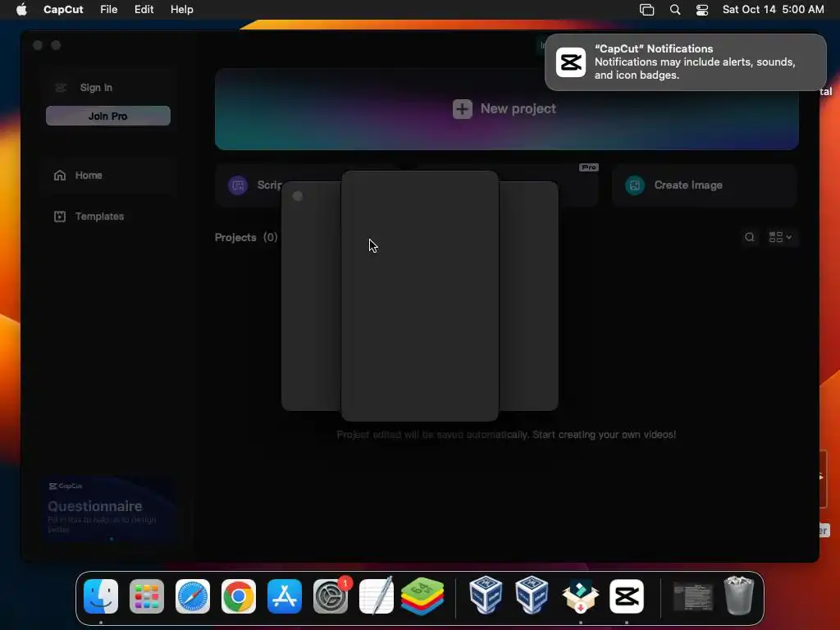
Task: Open System Settings from the Dock
Action: pyautogui.click(x=331, y=596)
